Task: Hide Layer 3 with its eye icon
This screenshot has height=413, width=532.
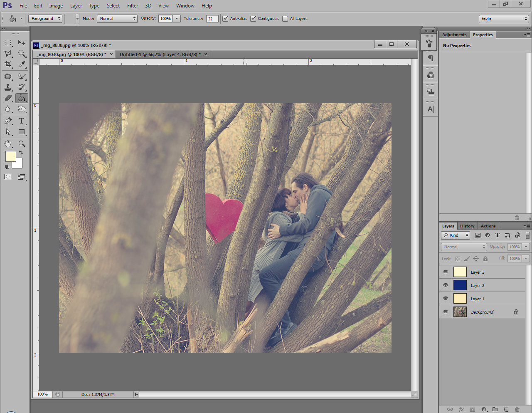Action: (x=446, y=272)
